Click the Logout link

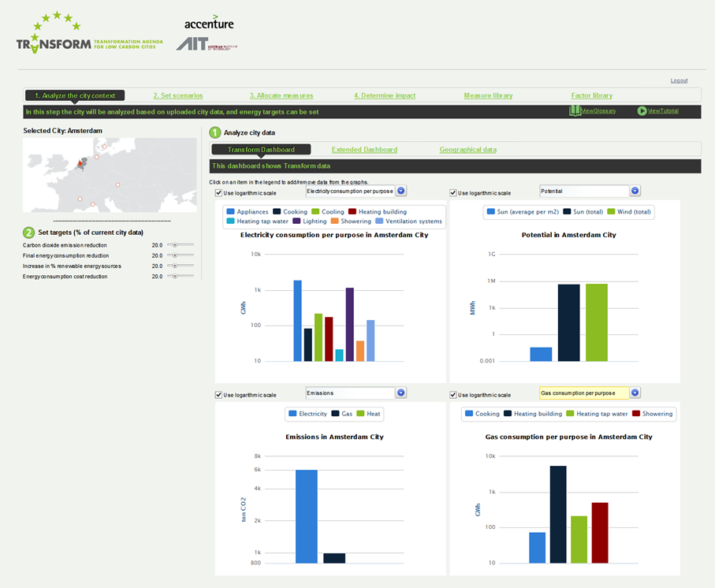tap(679, 80)
